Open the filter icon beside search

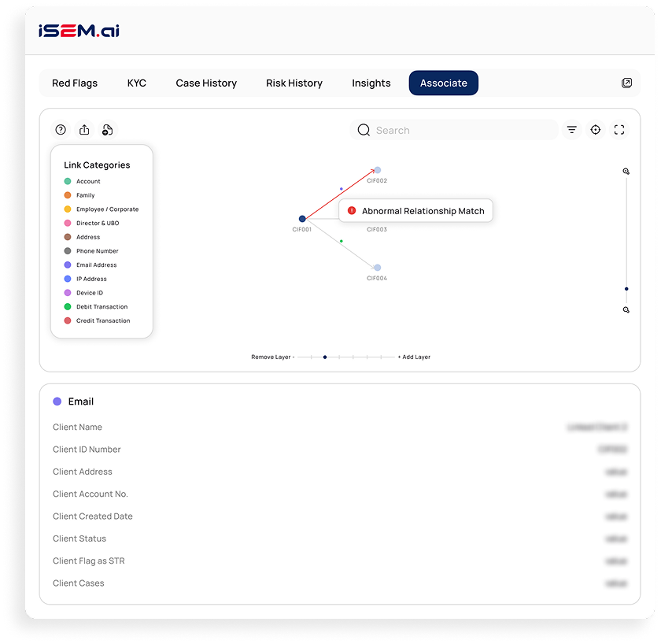tap(571, 129)
